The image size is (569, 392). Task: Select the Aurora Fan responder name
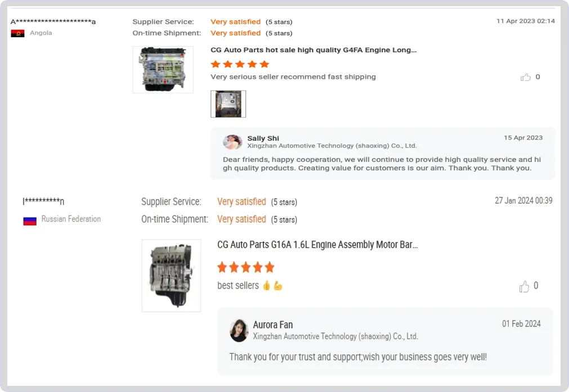[273, 325]
